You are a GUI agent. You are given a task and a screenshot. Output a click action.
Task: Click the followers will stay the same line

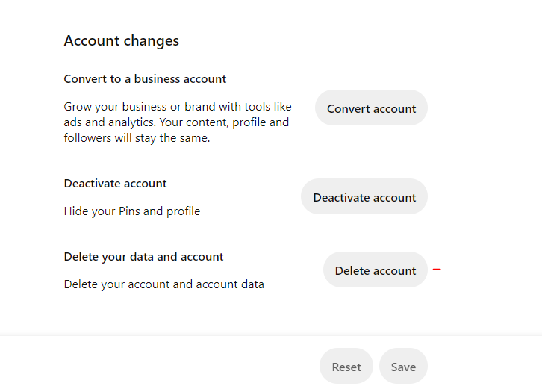point(137,138)
